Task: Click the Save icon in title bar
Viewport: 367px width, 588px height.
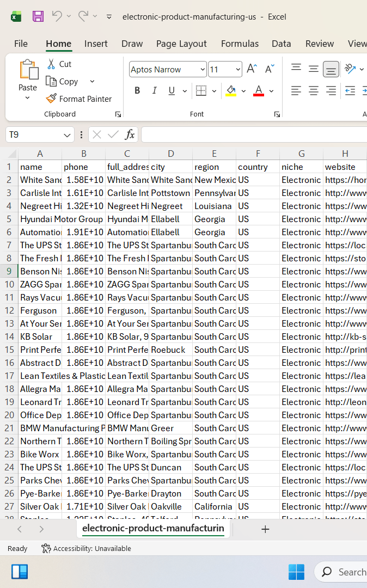Action: 38,16
